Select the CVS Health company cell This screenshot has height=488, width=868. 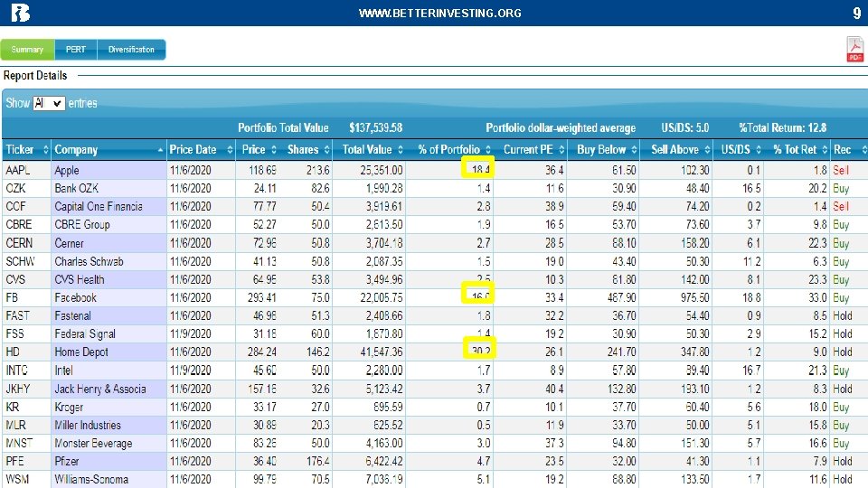108,279
